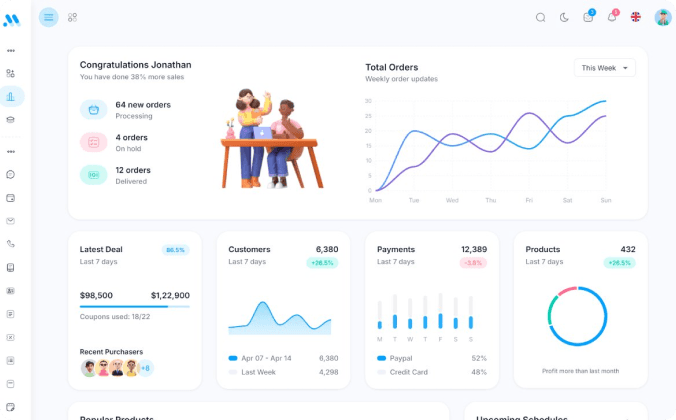Open the user profile square icon in the sidebar
This screenshot has width=676, height=420.
pyautogui.click(x=11, y=360)
